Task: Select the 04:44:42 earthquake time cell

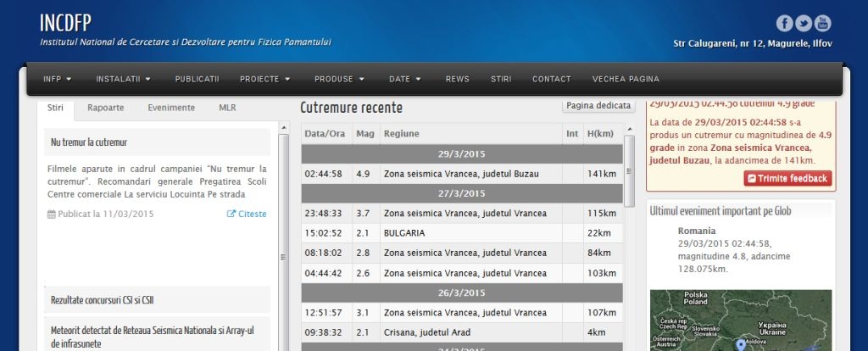Action: pyautogui.click(x=326, y=273)
